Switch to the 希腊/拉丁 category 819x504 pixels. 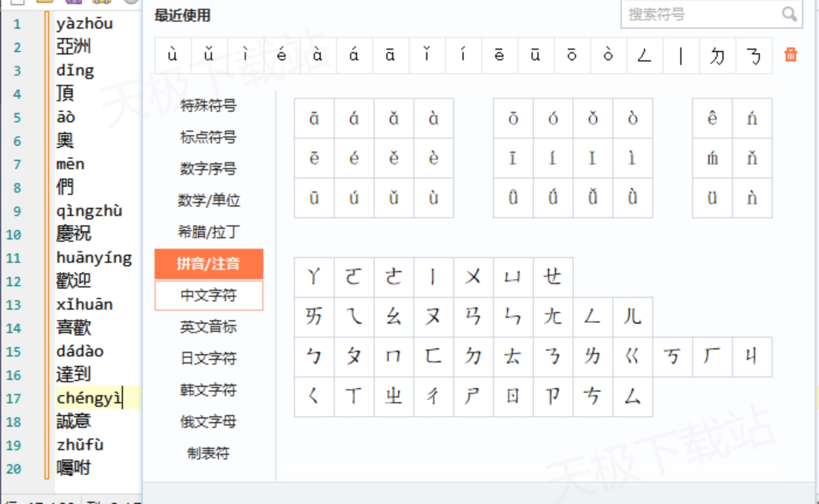coord(208,232)
